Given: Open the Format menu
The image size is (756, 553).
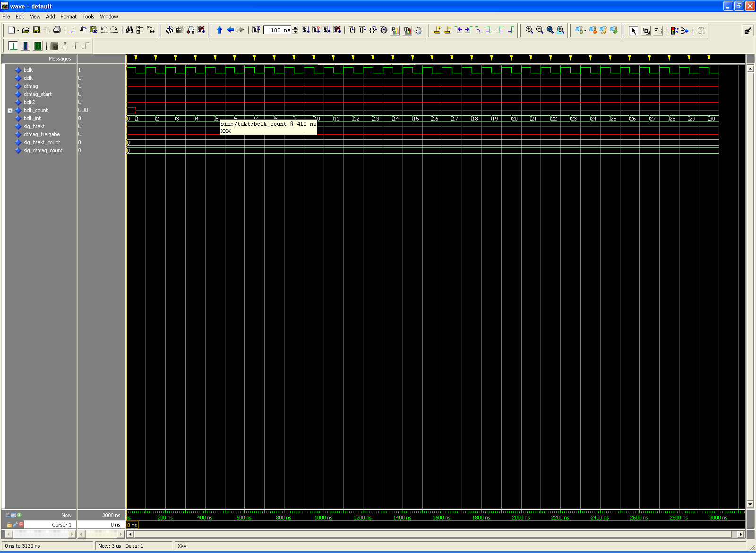Looking at the screenshot, I should (x=69, y=17).
